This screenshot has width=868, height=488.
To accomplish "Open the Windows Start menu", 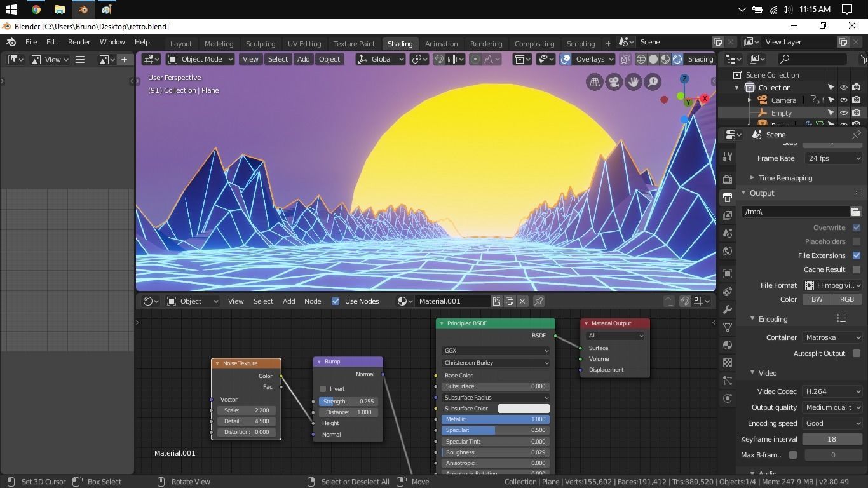I will point(11,10).
